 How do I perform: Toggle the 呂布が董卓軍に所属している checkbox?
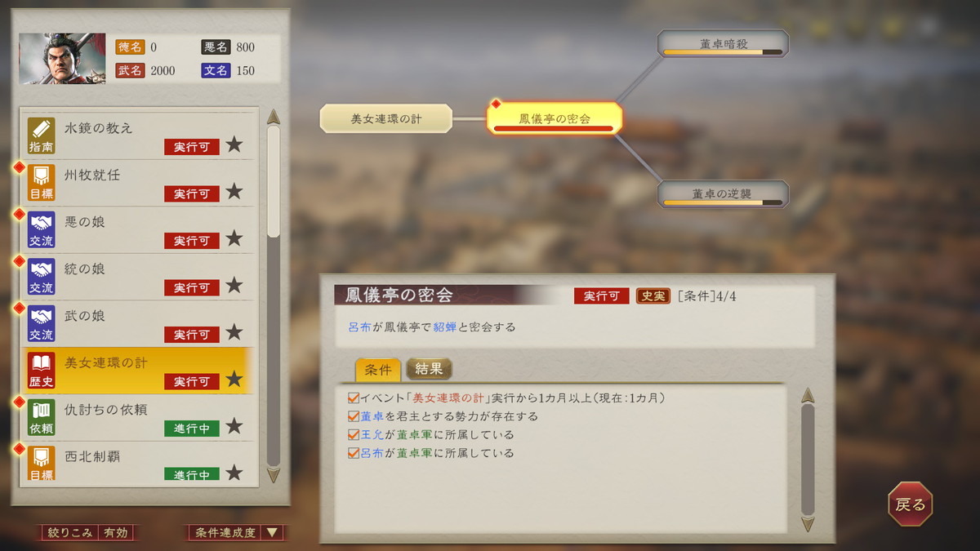(354, 452)
